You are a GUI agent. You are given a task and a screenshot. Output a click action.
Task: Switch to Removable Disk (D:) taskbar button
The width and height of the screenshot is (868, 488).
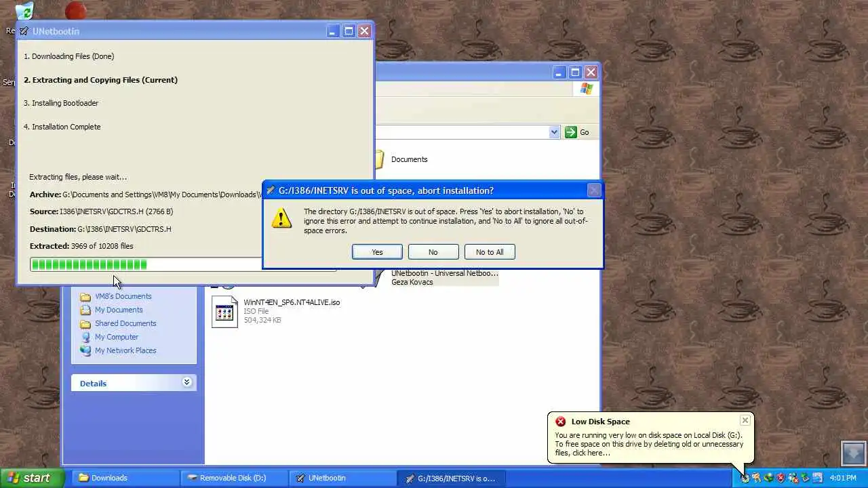pos(235,478)
